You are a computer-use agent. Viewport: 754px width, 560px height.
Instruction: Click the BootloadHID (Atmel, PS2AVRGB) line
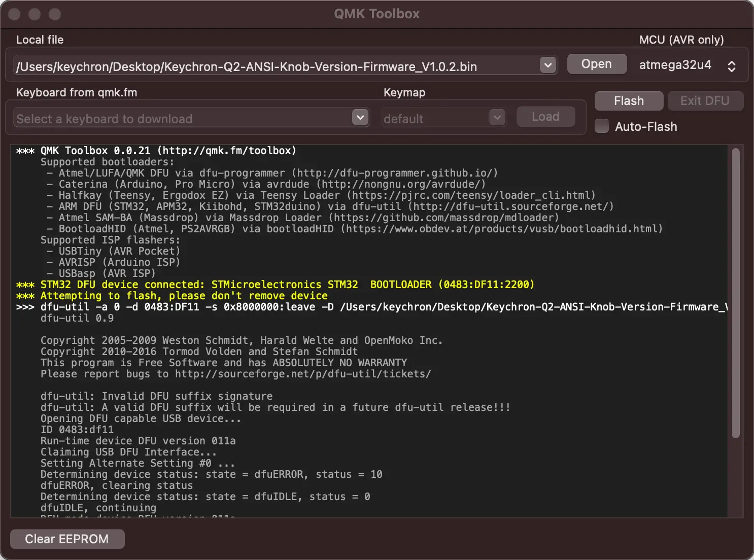[x=355, y=229]
